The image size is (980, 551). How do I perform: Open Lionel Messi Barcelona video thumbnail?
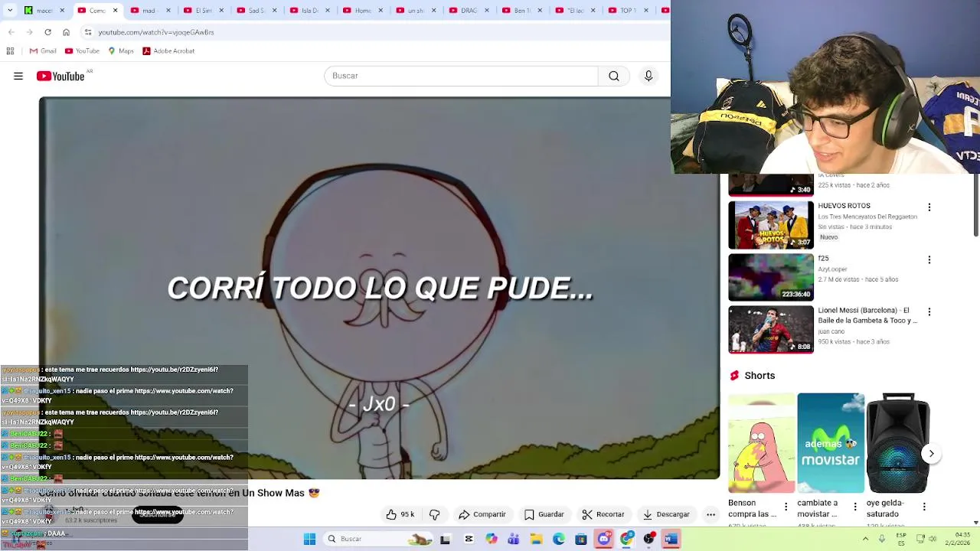point(771,330)
